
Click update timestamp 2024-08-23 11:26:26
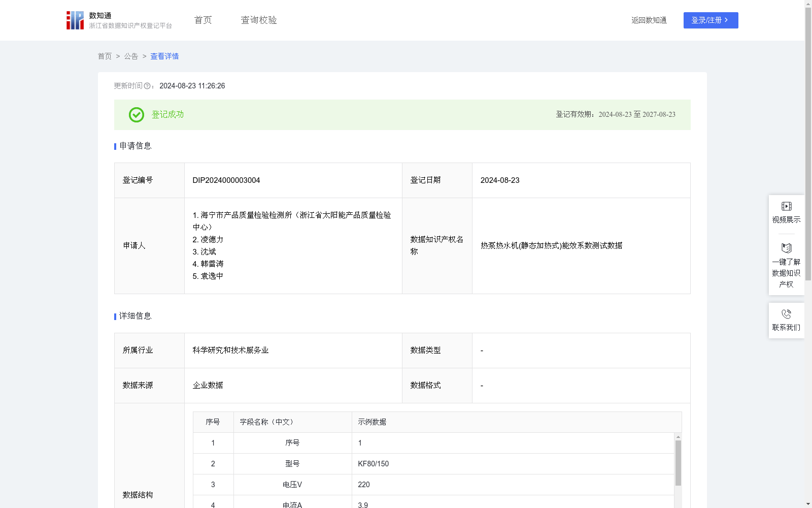point(192,86)
